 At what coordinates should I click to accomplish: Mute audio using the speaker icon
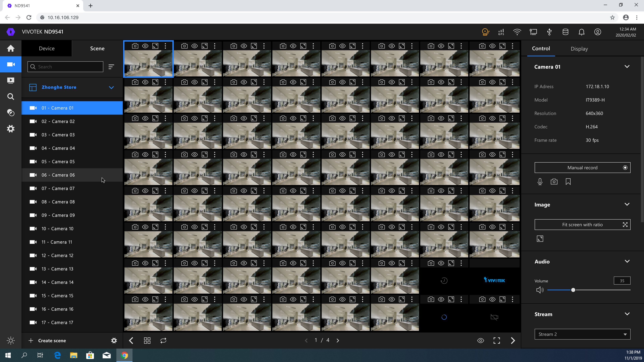click(540, 290)
